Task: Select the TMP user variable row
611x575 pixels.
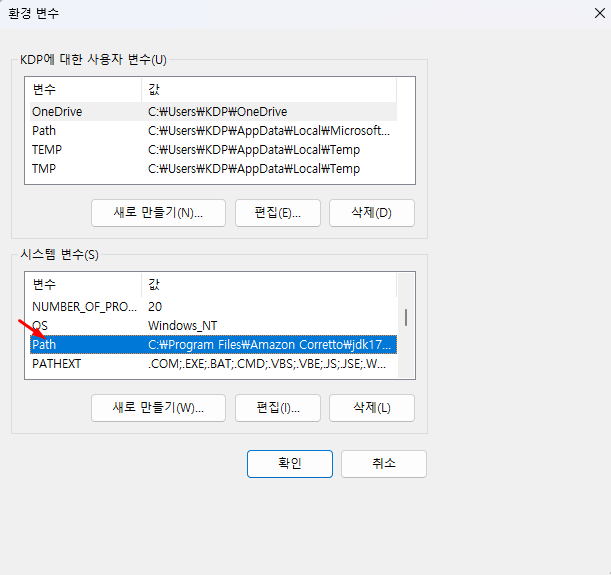Action: (x=213, y=169)
